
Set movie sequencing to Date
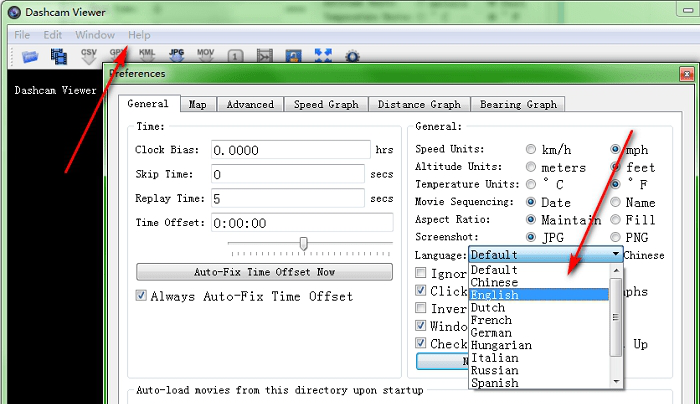[x=530, y=202]
